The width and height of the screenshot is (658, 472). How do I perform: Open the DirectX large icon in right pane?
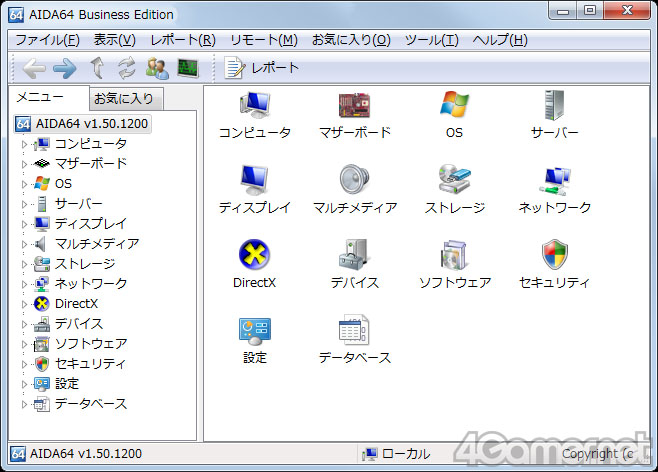coord(255,254)
